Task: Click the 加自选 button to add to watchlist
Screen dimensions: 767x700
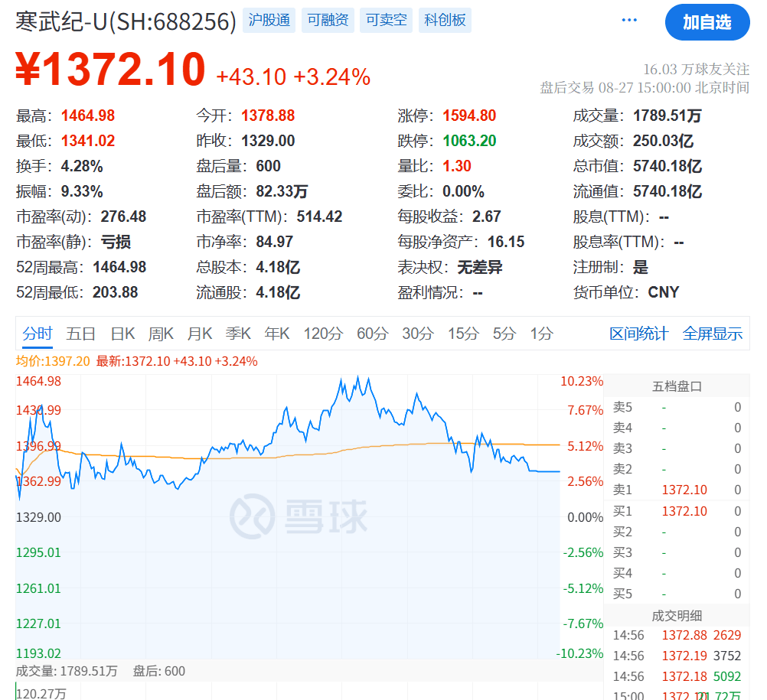Action: click(x=708, y=23)
